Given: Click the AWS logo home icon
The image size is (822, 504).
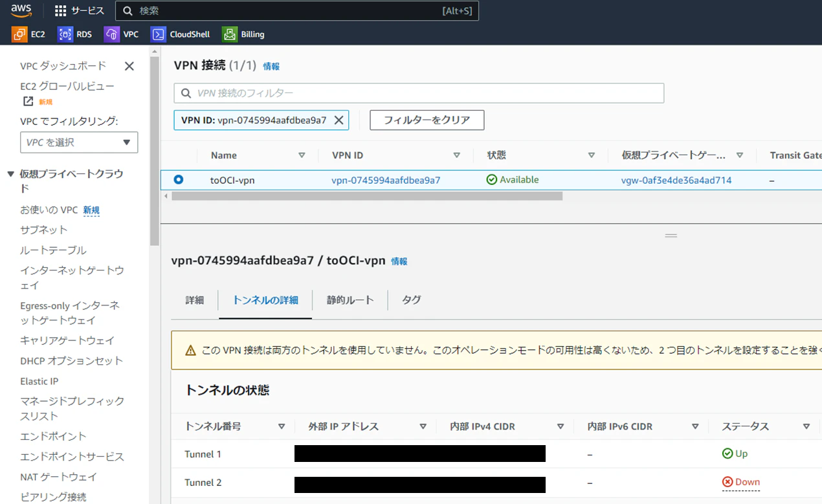Looking at the screenshot, I should 21,10.
